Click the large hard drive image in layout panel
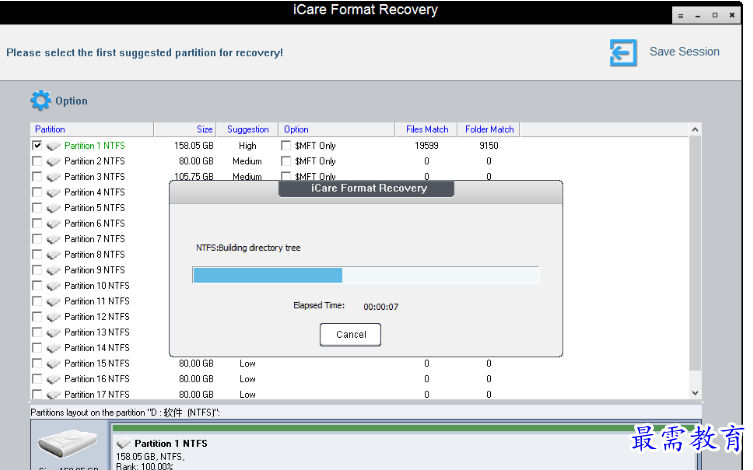Viewport: 753px width, 470px height. pyautogui.click(x=68, y=443)
